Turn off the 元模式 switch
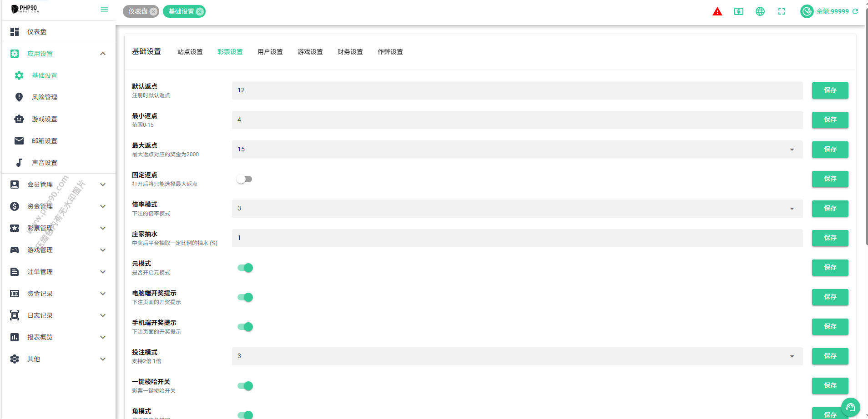 [245, 268]
